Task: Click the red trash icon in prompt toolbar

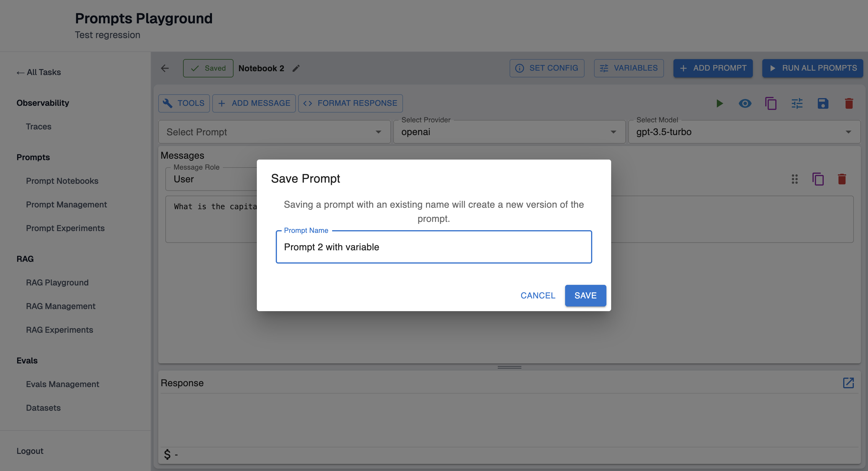Action: (x=849, y=103)
